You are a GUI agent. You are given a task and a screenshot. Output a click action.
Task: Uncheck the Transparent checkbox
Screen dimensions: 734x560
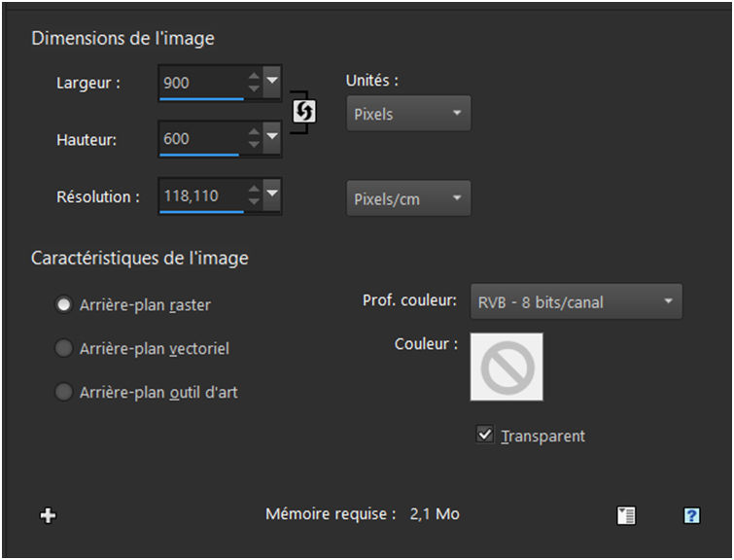point(485,436)
